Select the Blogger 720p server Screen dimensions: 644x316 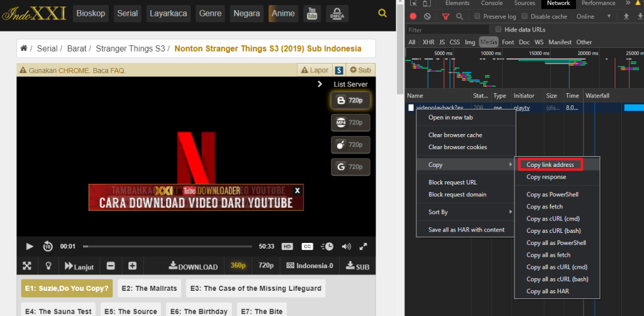(x=350, y=100)
